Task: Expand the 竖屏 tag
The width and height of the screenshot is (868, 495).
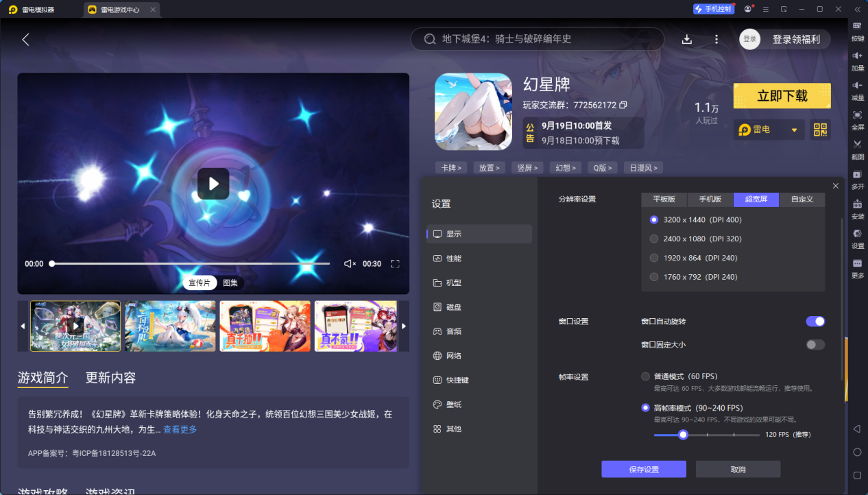Action: [x=527, y=168]
